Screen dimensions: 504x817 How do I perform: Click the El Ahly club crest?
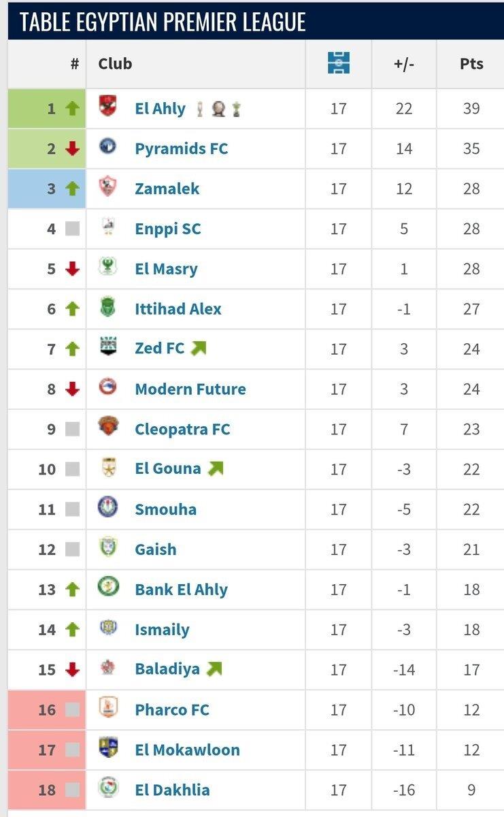(x=108, y=106)
